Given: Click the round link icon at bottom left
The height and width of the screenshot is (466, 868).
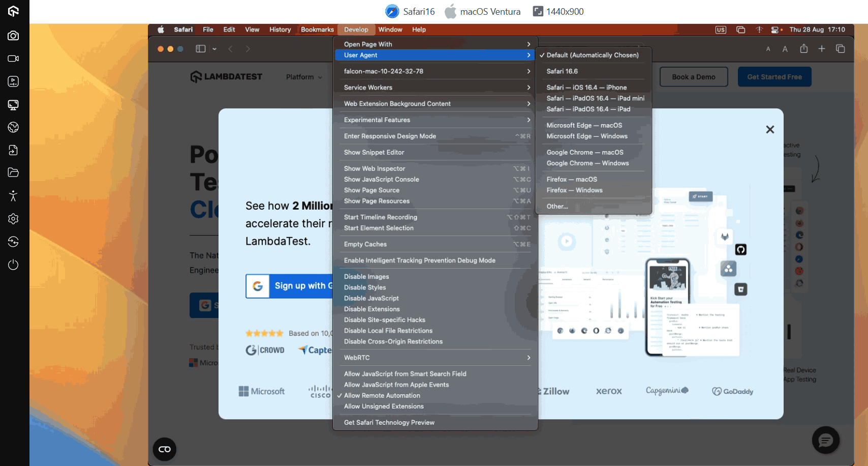Looking at the screenshot, I should tap(165, 449).
